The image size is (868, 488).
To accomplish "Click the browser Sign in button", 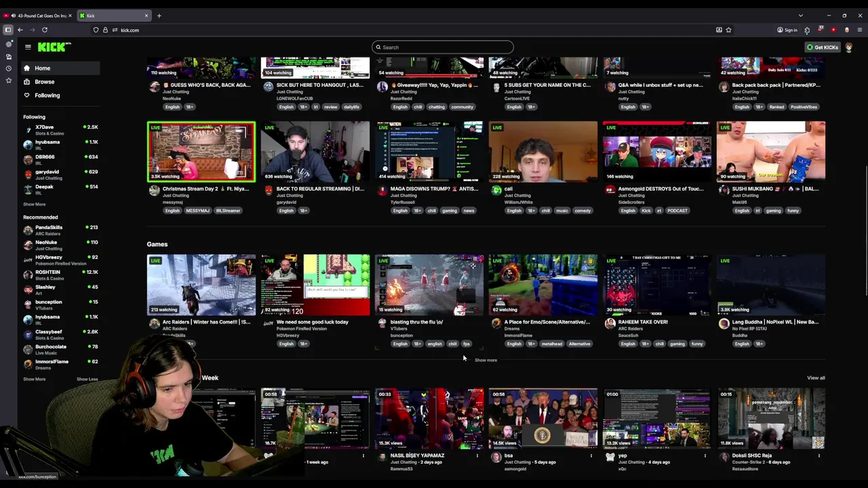I will 787,30.
